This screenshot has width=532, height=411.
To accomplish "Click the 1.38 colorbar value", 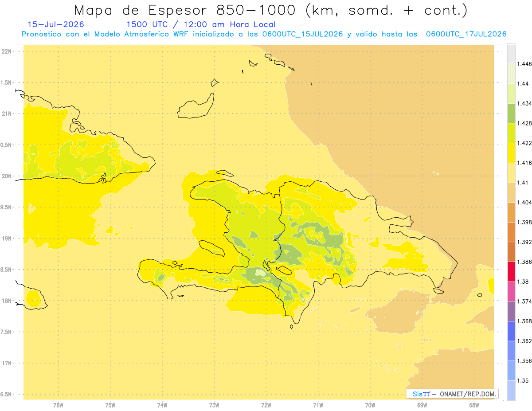I will 523,282.
